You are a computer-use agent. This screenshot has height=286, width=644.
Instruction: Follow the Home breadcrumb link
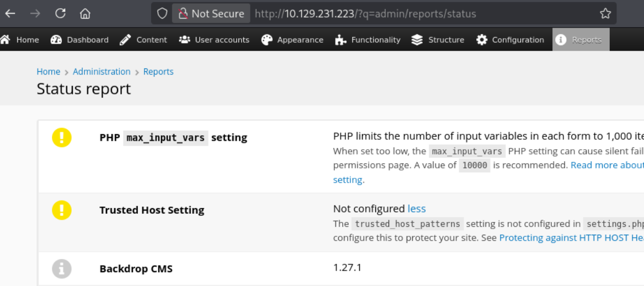(49, 72)
